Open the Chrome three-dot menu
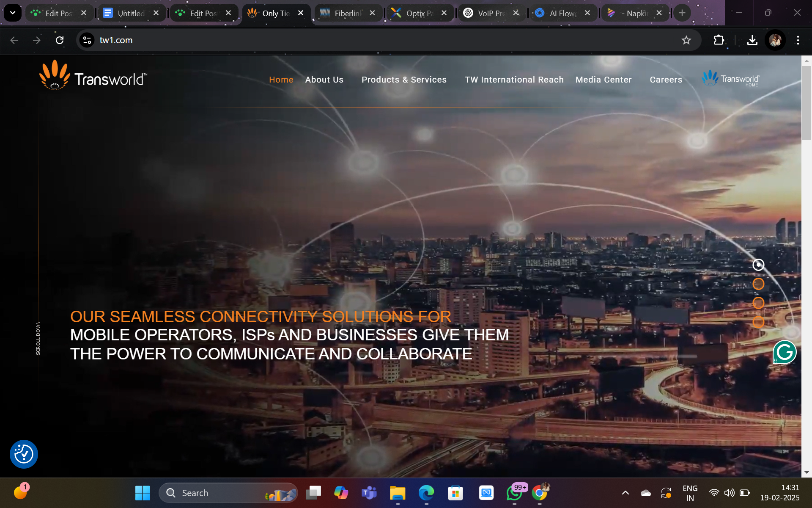Screen dimensions: 812x508 click(798, 40)
